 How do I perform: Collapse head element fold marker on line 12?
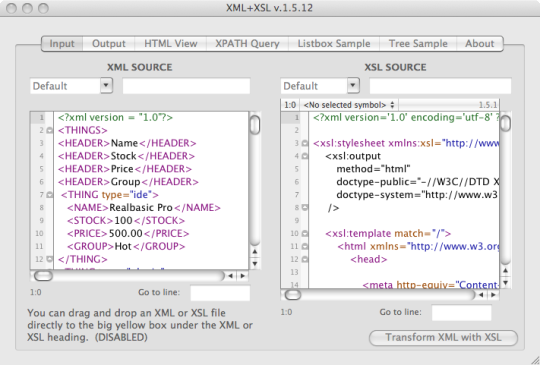[304, 259]
